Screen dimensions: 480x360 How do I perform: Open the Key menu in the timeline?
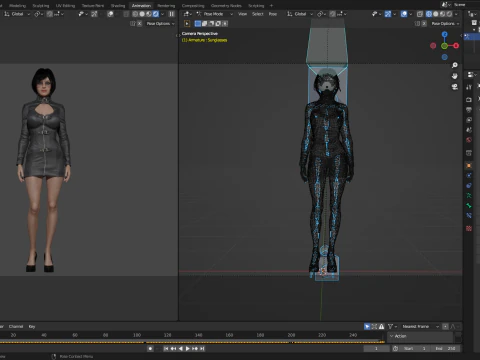point(32,326)
